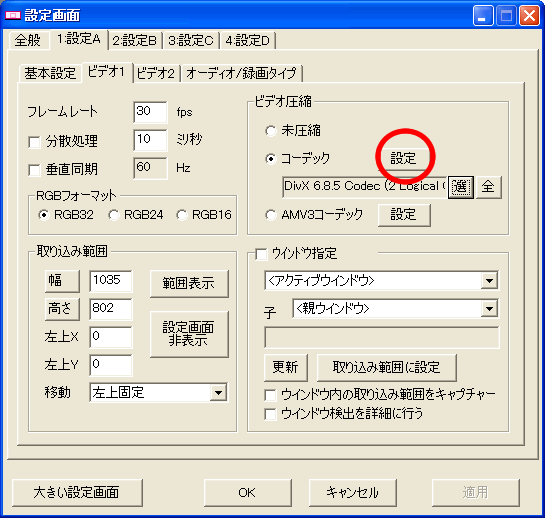This screenshot has width=545, height=518.
Task: Select the 4:設定D tab
Action: coord(247,41)
